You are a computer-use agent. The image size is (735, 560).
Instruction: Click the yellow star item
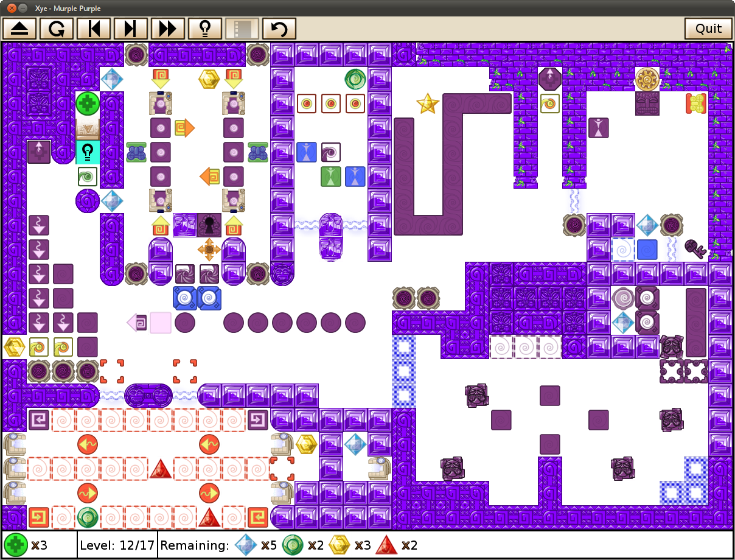(428, 103)
